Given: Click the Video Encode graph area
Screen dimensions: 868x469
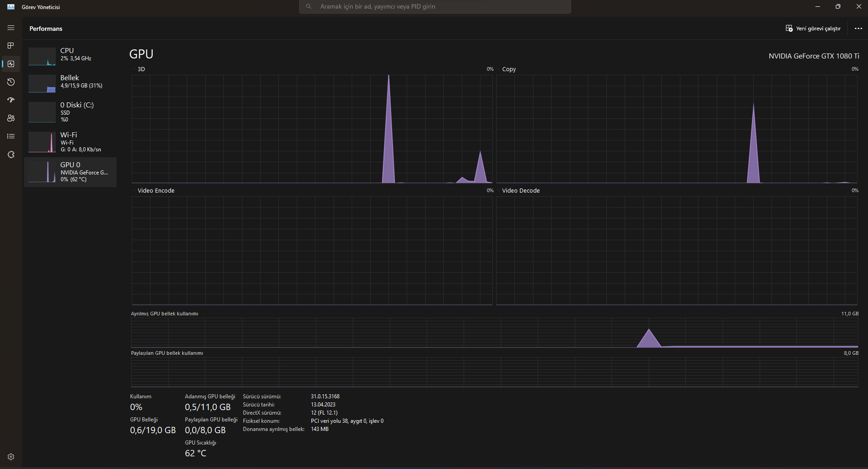Looking at the screenshot, I should (312, 251).
